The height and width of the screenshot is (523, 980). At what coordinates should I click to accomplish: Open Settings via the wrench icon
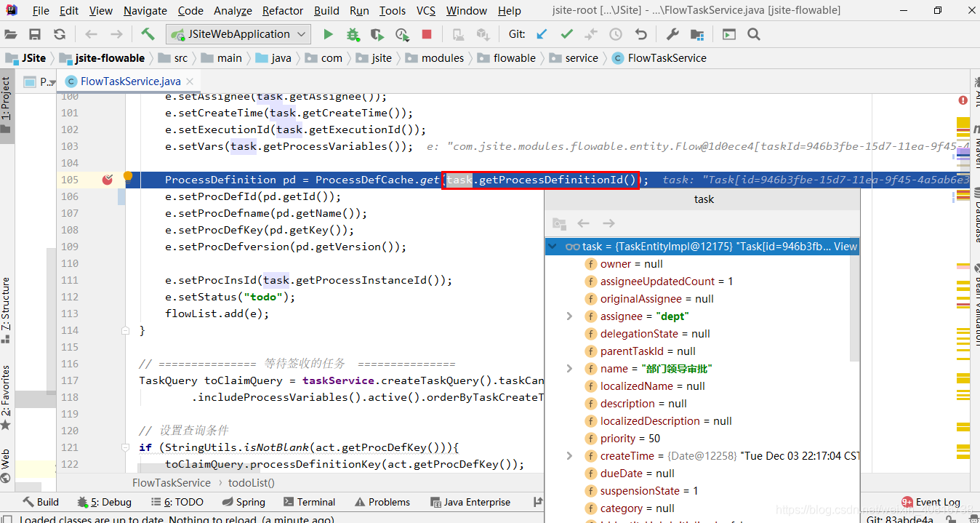point(672,34)
